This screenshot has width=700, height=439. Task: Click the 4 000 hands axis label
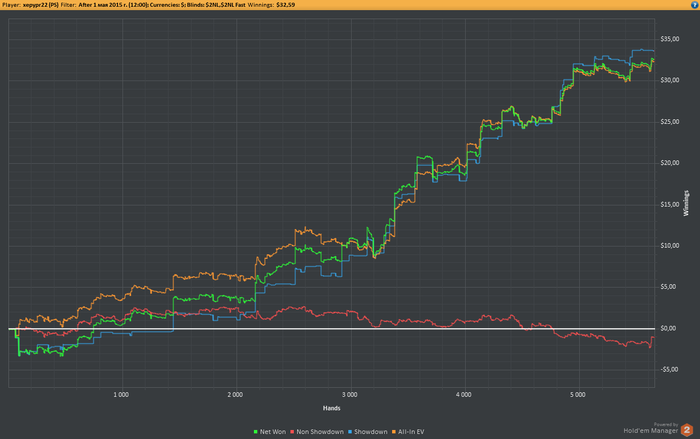coord(464,395)
